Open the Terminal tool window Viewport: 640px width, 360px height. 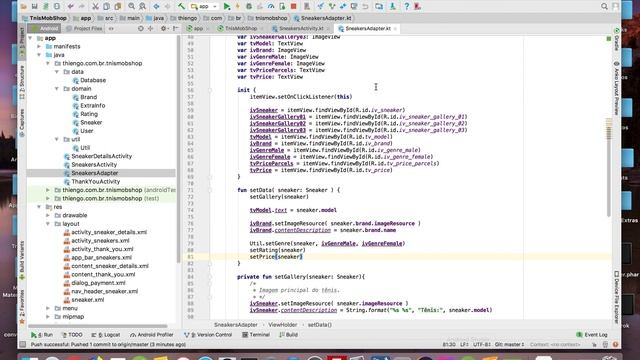click(x=256, y=335)
